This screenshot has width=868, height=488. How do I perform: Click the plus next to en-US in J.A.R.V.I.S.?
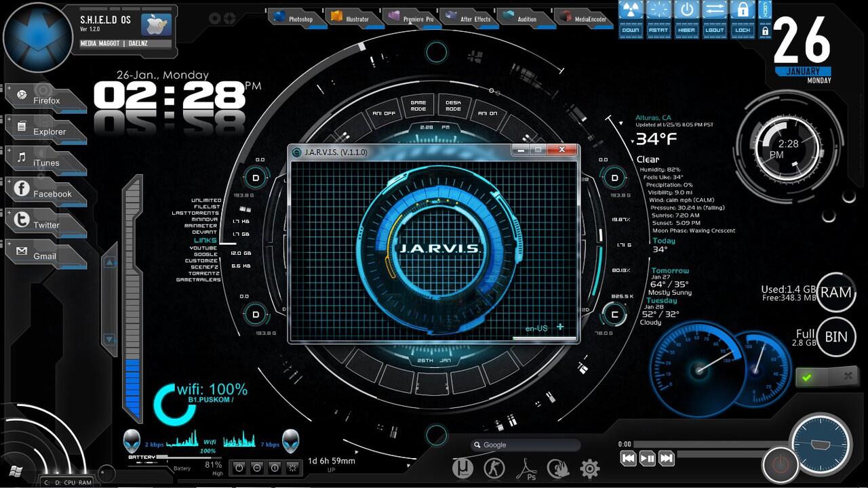[x=560, y=327]
